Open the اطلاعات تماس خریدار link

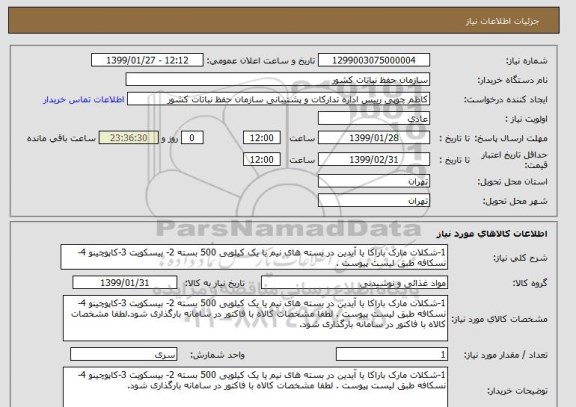(84, 100)
